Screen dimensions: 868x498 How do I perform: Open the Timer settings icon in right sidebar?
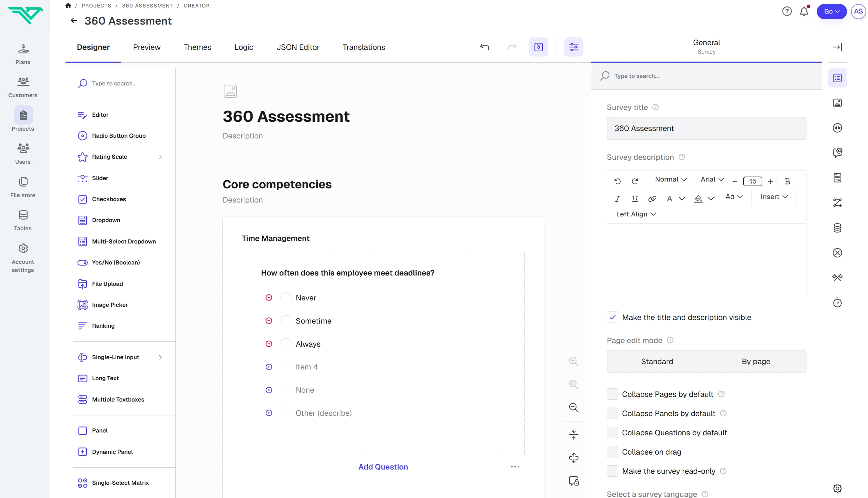point(838,302)
